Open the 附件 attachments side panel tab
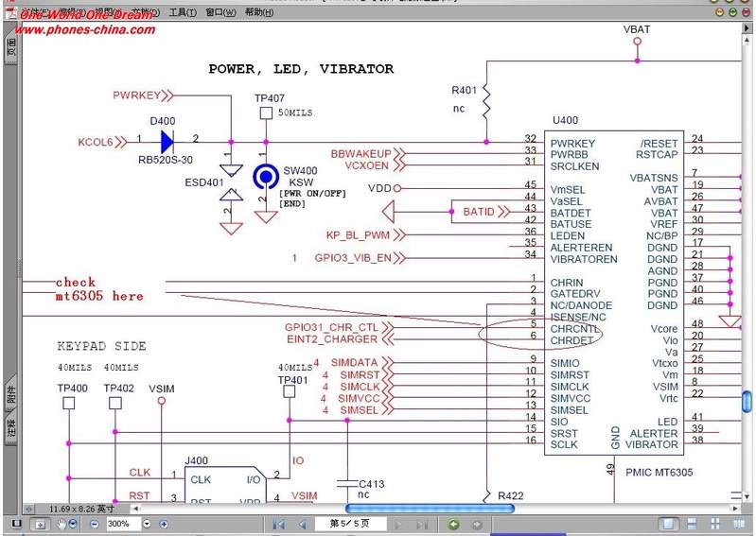 click(11, 394)
